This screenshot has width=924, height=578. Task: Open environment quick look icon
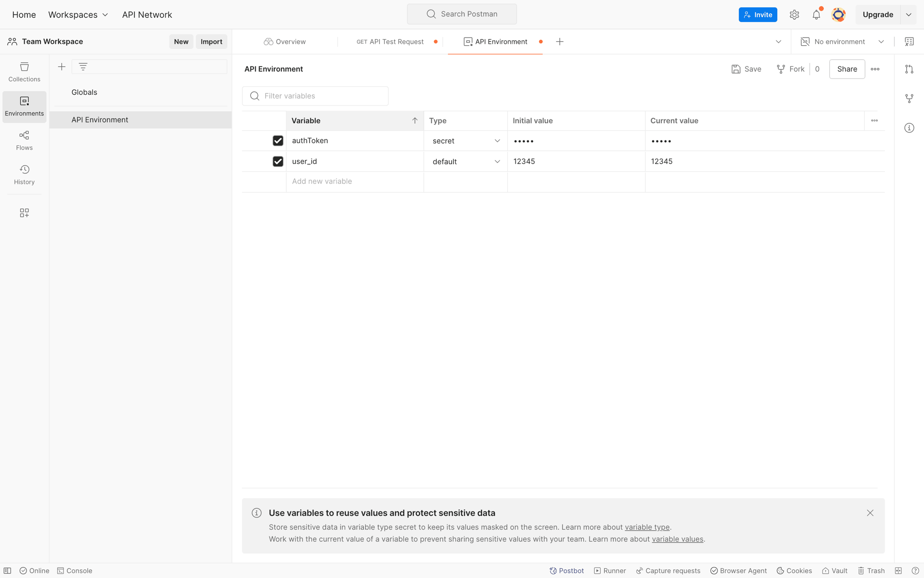pyautogui.click(x=909, y=41)
